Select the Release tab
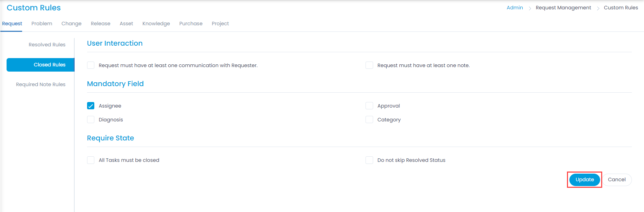644x212 pixels. 101,24
